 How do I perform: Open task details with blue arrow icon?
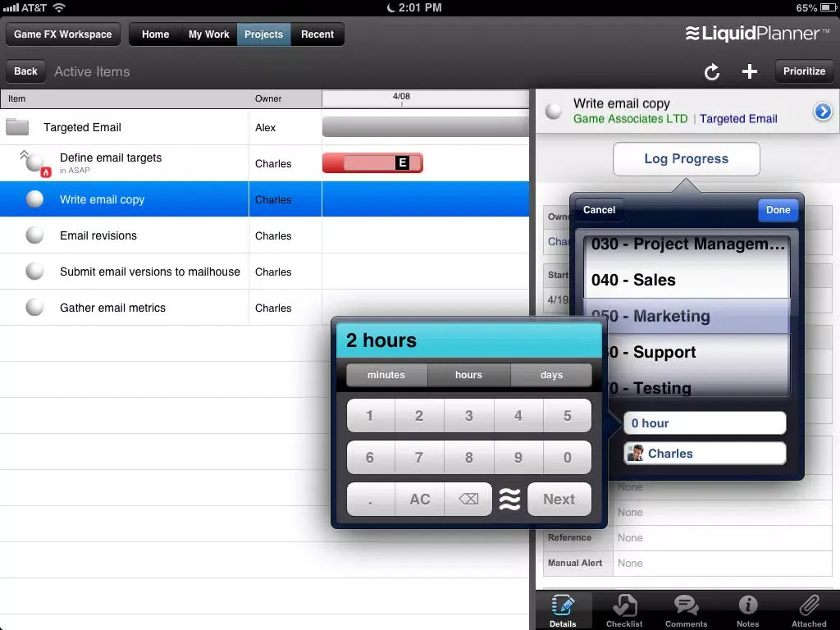pos(823,112)
